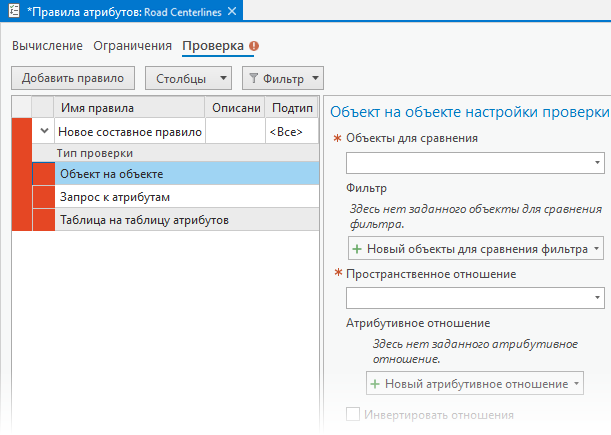Click the Тип проверки sub-header
This screenshot has height=435, width=611.
175,153
